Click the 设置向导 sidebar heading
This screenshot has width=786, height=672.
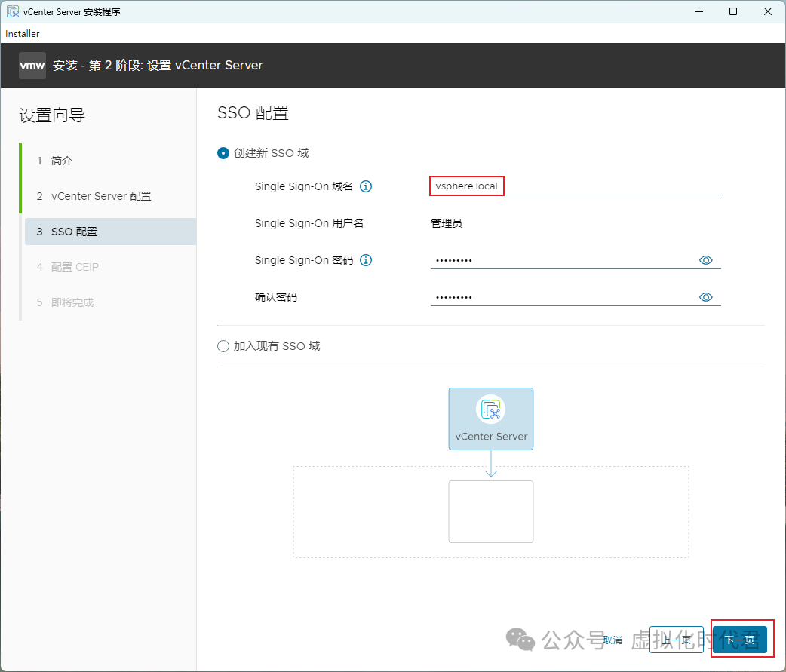coord(52,115)
